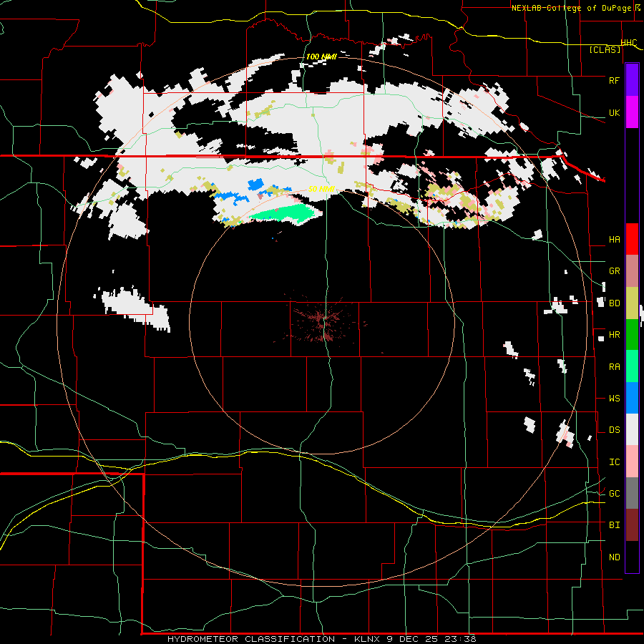The image size is (644, 644).
Task: Click the [CLAS] units label
Action: (605, 49)
